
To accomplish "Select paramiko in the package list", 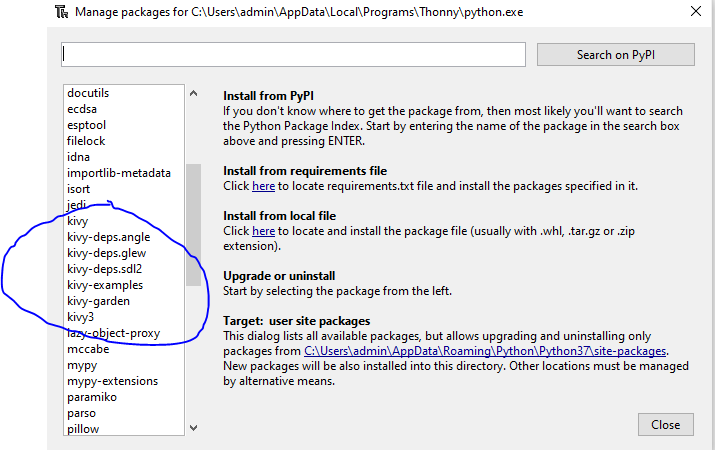I will pyautogui.click(x=92, y=397).
